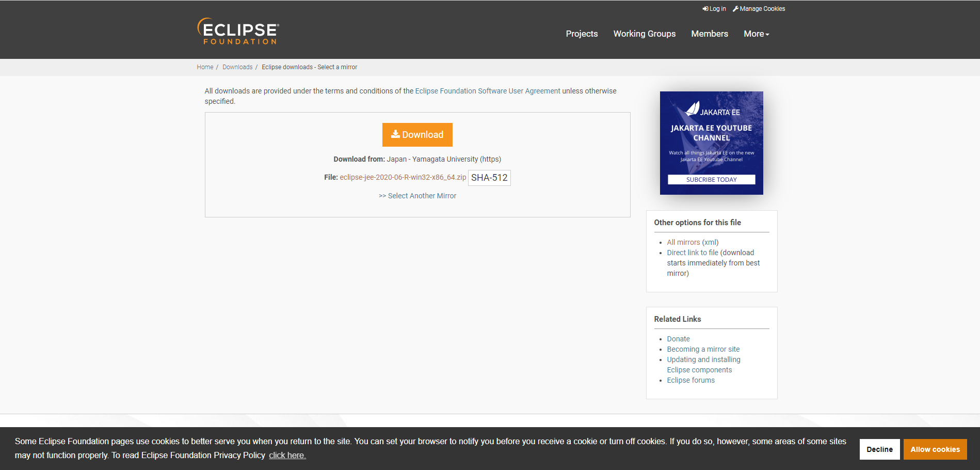Open Eclipse Foundation Software User Agreement link
This screenshot has width=980, height=470.
[488, 91]
